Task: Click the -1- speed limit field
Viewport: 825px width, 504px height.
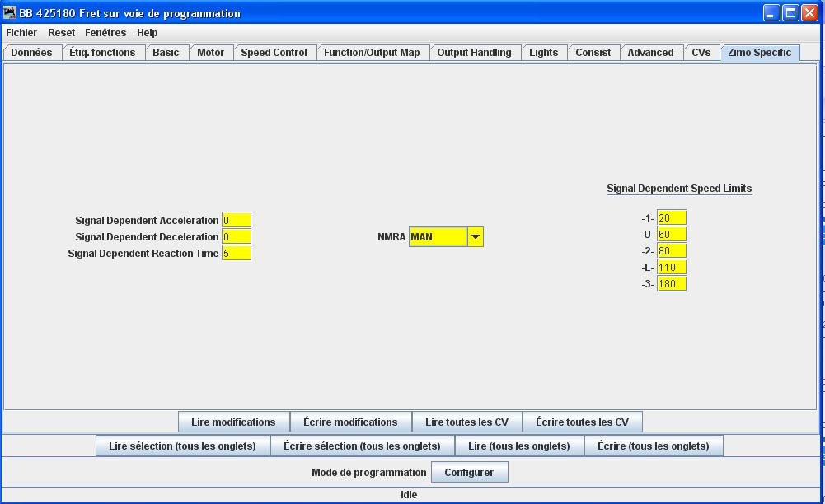Action: tap(672, 217)
